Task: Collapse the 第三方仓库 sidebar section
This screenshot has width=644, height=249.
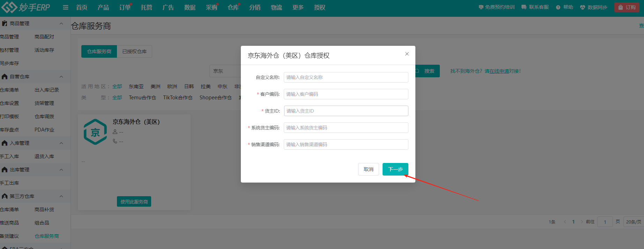Action: click(x=61, y=196)
